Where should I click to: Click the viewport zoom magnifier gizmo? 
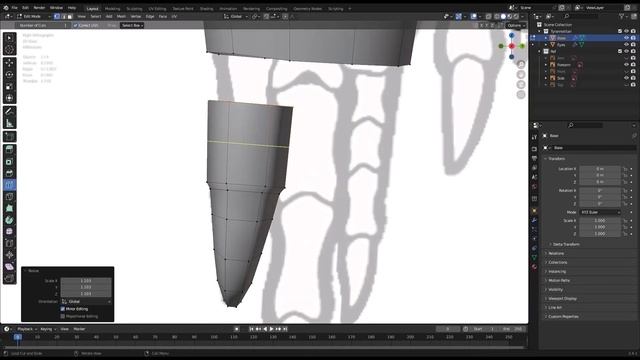[521, 64]
